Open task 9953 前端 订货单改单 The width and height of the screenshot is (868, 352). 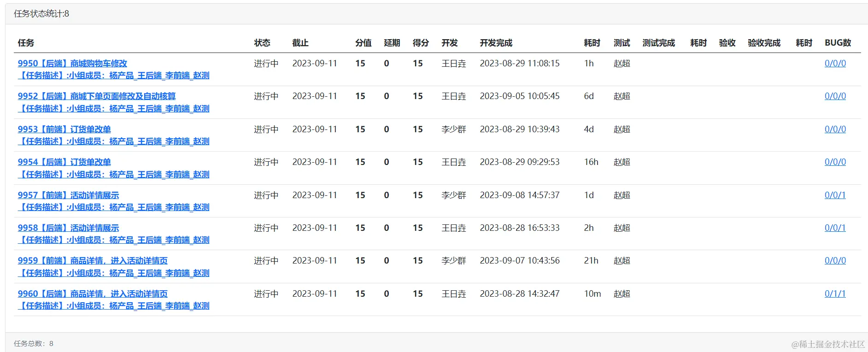[x=64, y=129]
